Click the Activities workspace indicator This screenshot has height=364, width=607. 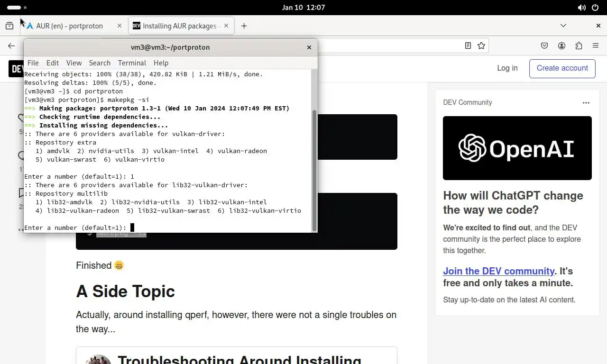pos(17,8)
